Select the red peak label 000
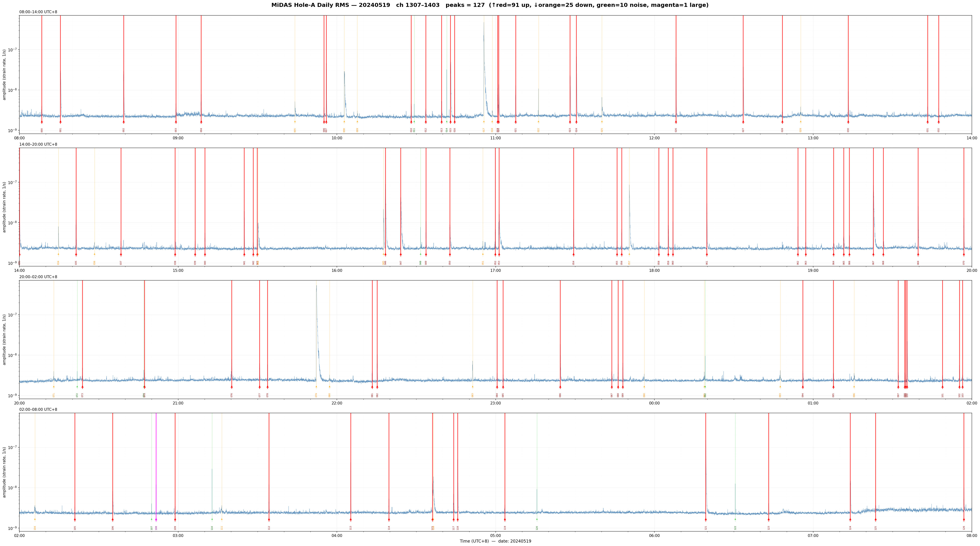 coord(42,130)
